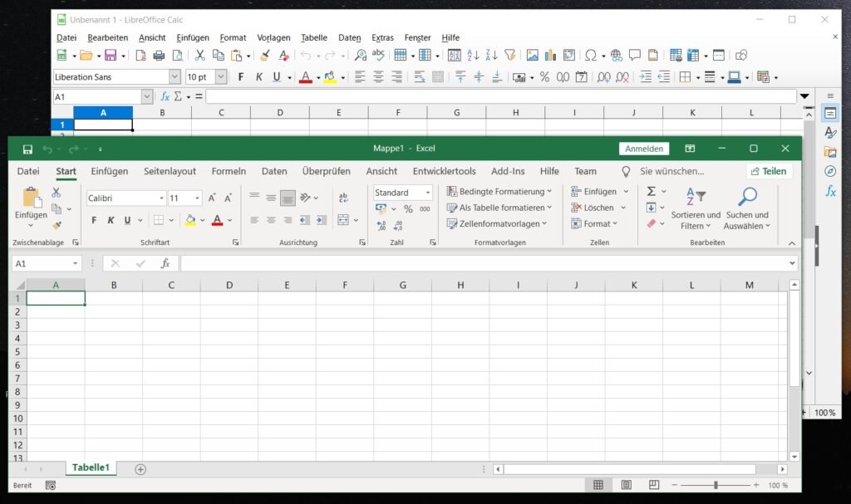851x504 pixels.
Task: Click the Ausschneiden scissors icon
Action: tap(57, 191)
